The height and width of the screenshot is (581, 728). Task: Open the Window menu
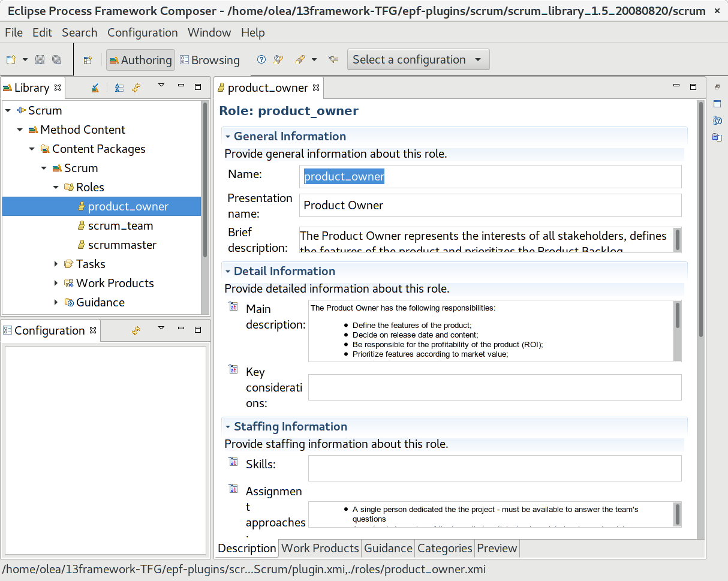209,32
